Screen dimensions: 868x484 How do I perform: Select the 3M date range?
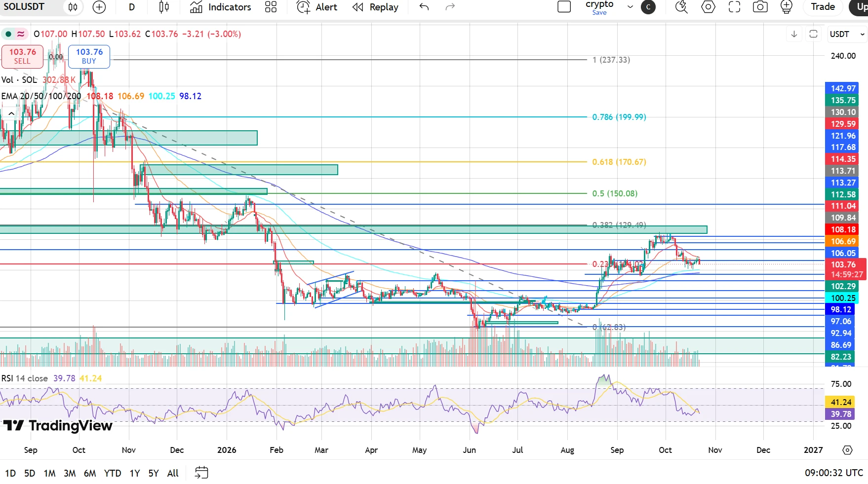pyautogui.click(x=70, y=473)
